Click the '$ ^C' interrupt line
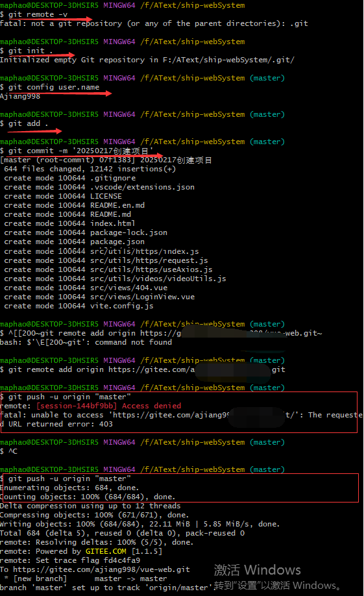This screenshot has width=364, height=596. (x=8, y=452)
